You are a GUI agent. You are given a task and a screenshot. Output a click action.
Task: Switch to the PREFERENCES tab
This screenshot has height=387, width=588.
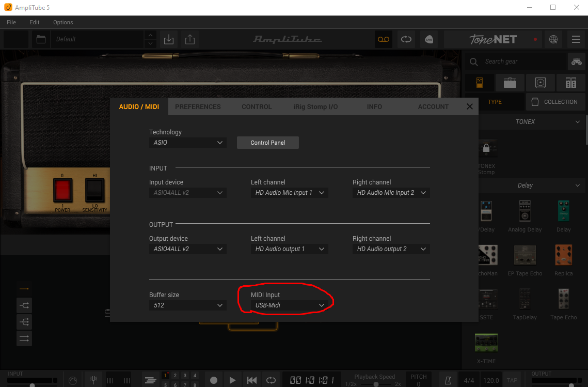[x=198, y=106]
